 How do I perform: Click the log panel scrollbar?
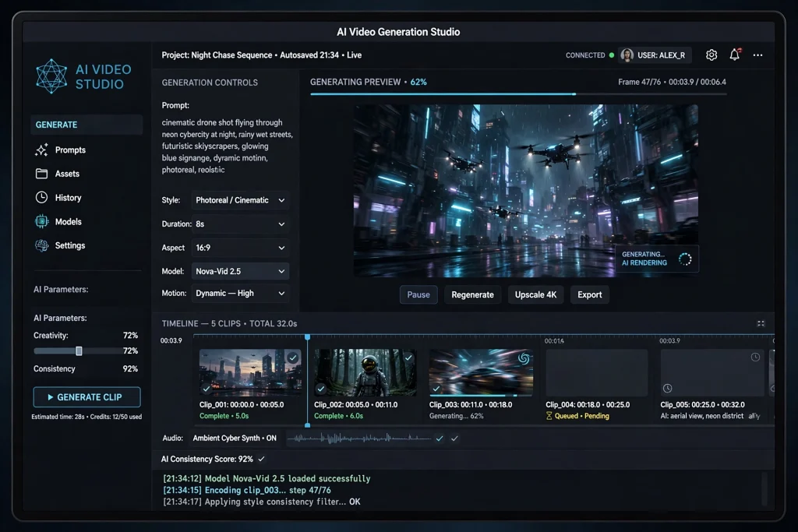tap(764, 488)
